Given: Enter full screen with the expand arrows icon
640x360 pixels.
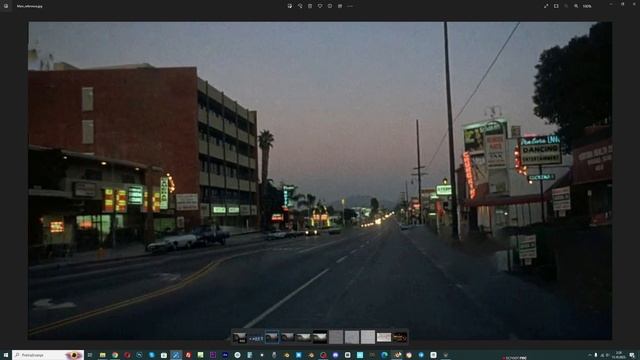Looking at the screenshot, I should pos(546,6).
